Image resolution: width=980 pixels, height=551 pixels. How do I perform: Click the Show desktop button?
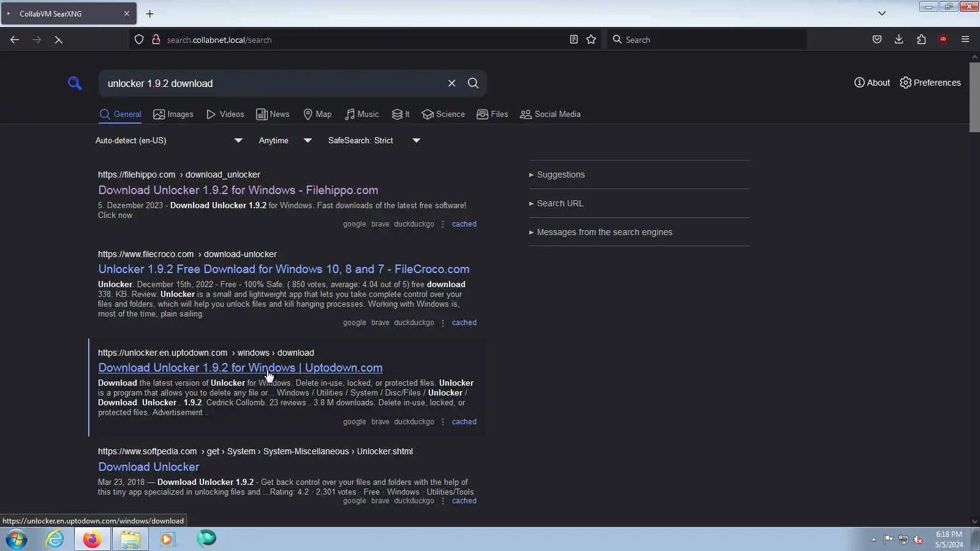coord(976,539)
